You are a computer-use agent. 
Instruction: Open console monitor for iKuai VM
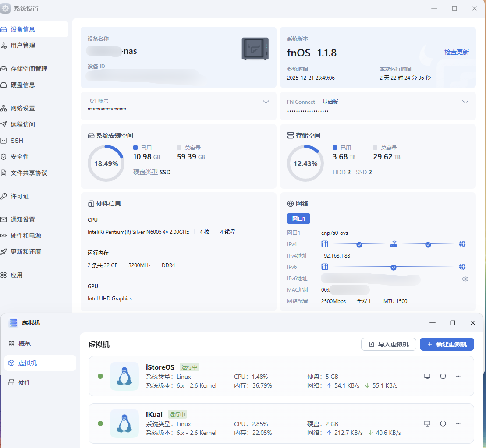[x=427, y=423]
